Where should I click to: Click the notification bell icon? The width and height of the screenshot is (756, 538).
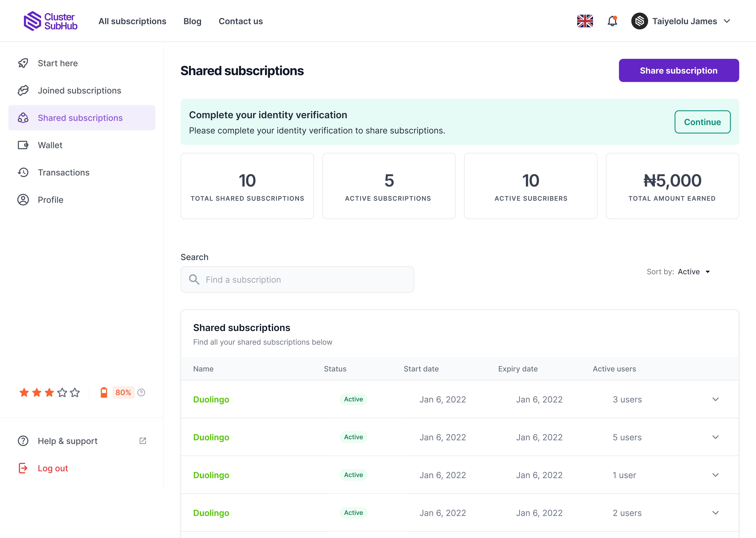612,21
